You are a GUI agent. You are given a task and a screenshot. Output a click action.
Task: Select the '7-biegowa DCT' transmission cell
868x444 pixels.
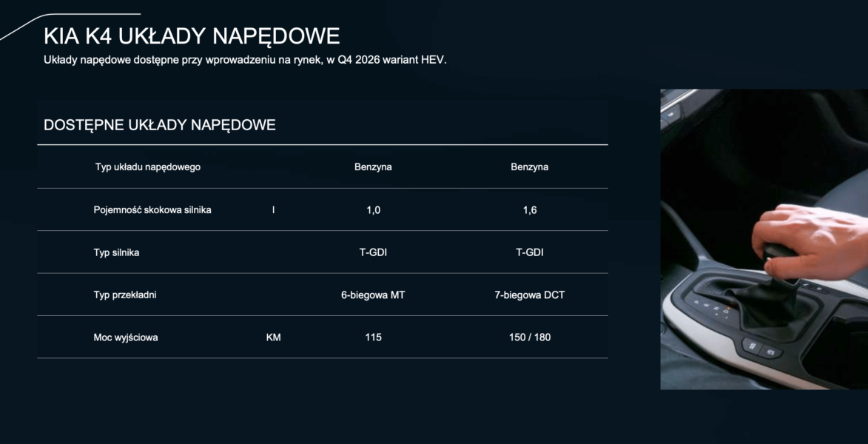tap(529, 295)
